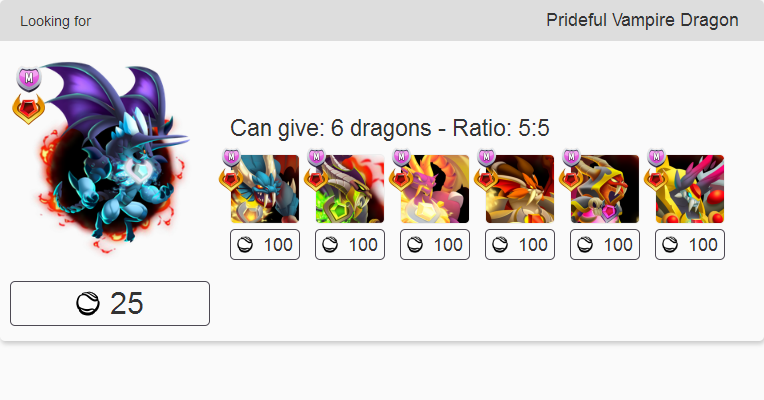
Task: Select the second offered dragon with green gem
Action: coord(350,189)
